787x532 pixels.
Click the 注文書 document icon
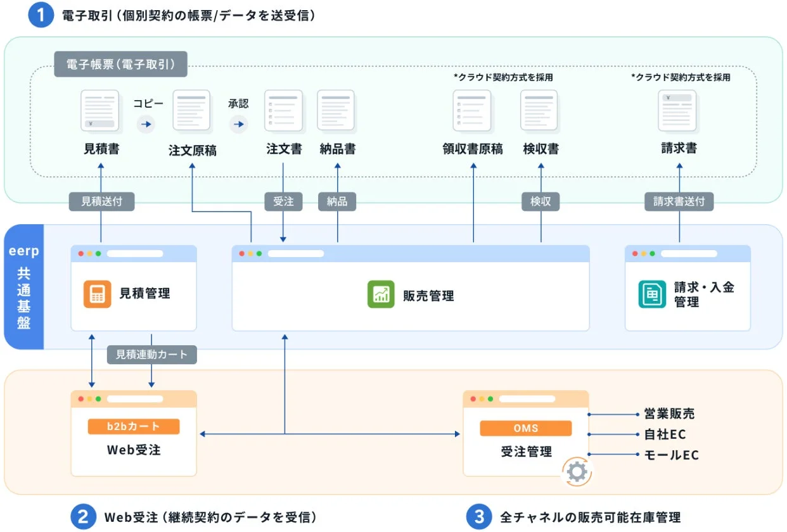pos(283,111)
